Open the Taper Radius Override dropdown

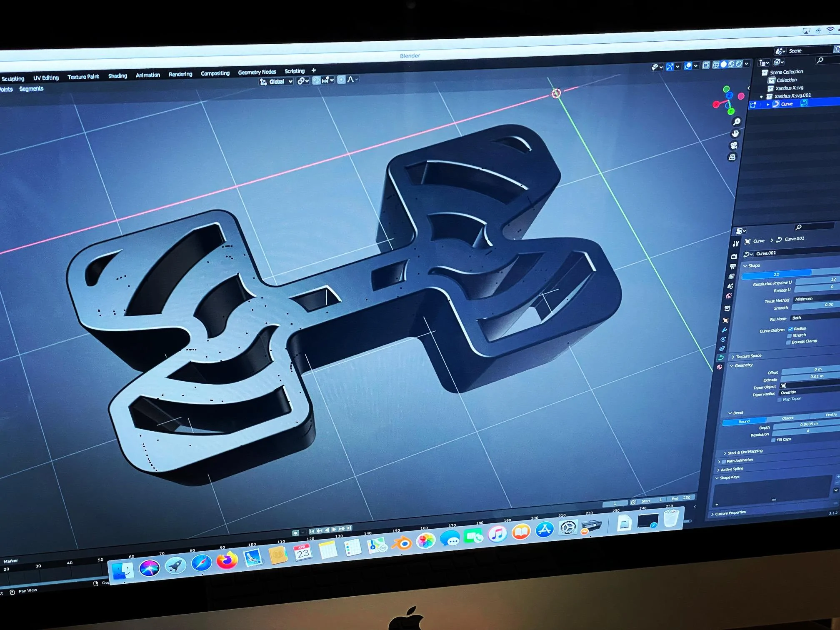(x=809, y=392)
